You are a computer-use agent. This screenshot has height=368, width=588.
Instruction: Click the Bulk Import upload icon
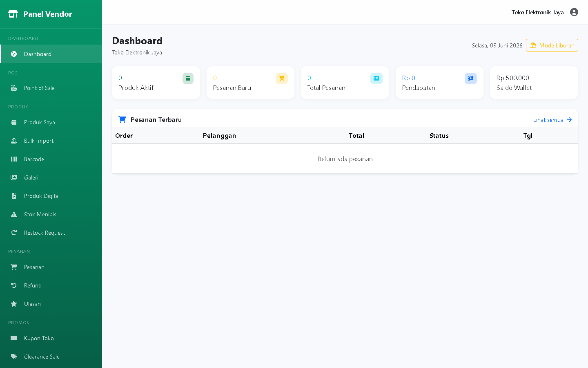pos(14,141)
